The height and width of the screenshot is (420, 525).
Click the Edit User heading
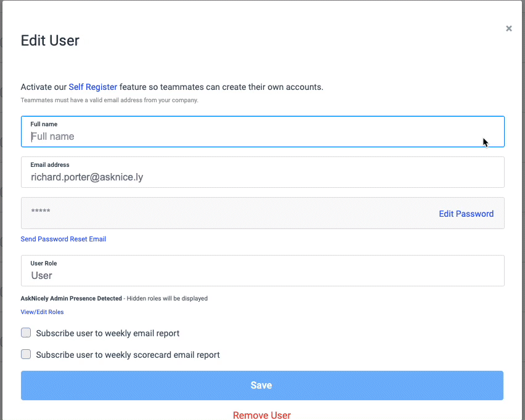pyautogui.click(x=50, y=41)
